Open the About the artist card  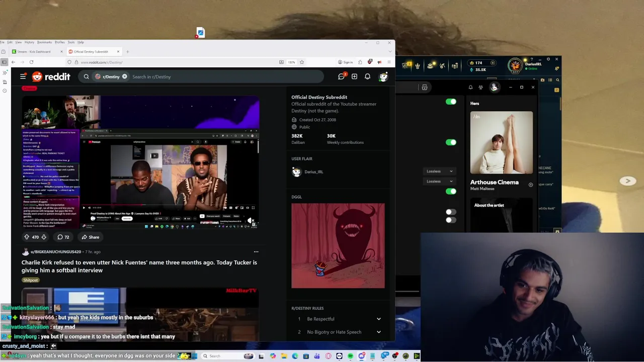tap(502, 215)
